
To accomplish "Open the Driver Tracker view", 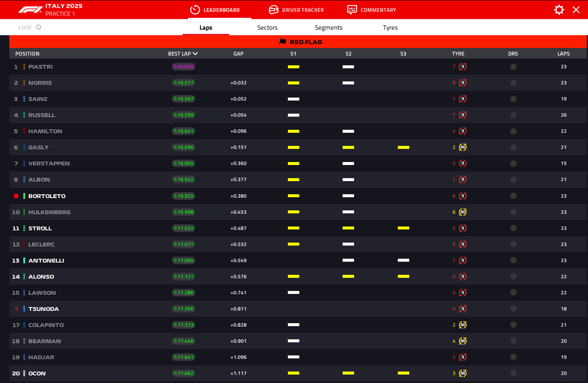I will point(296,10).
